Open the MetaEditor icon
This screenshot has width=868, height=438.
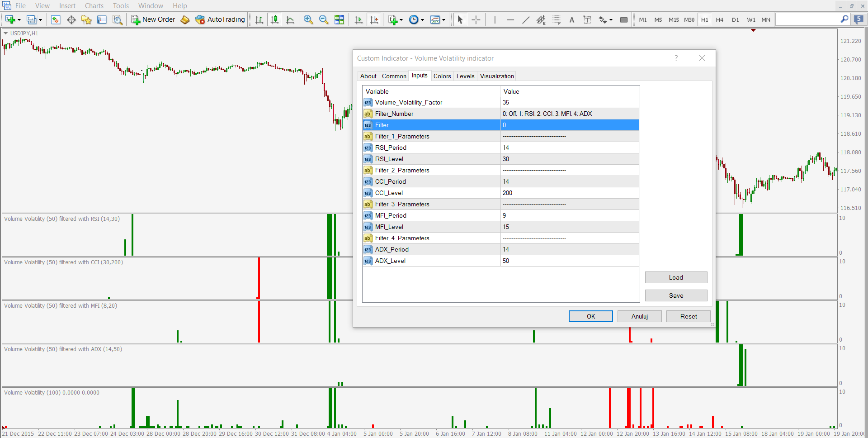coord(185,19)
